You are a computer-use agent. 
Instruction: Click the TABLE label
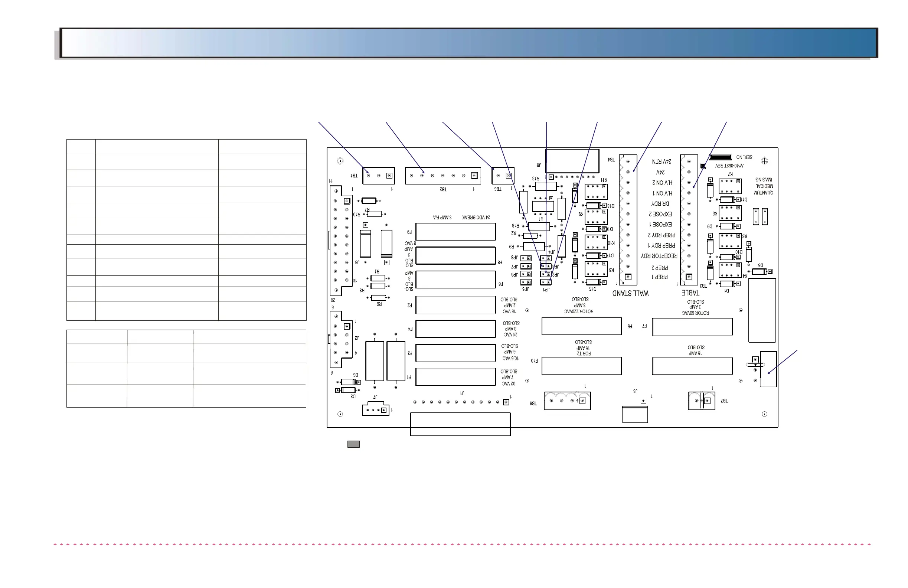[690, 293]
